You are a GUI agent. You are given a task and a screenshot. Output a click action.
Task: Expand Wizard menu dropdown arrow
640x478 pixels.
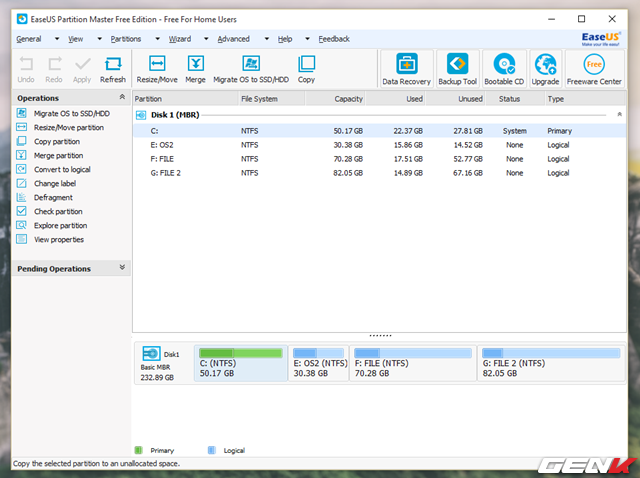pos(206,39)
